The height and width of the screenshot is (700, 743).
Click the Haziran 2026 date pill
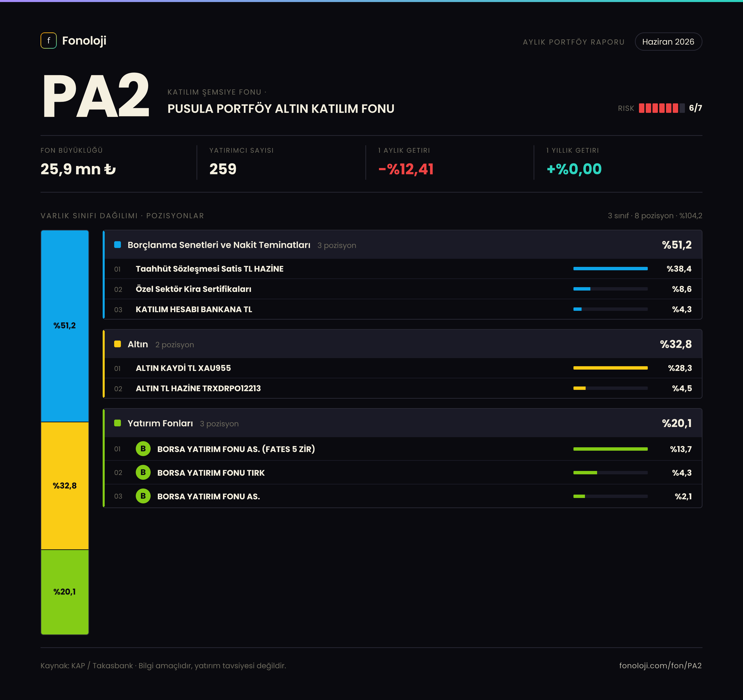pyautogui.click(x=668, y=41)
